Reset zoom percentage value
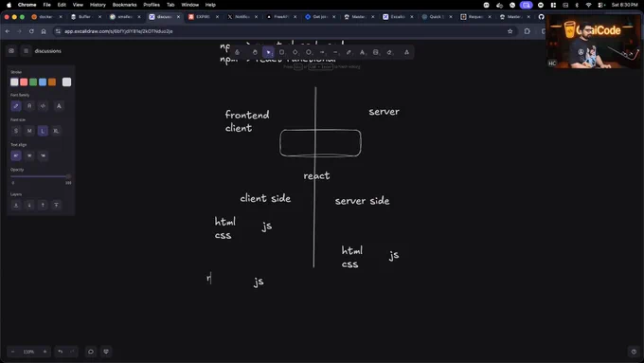Screen dimensions: 644x363 click(28, 352)
